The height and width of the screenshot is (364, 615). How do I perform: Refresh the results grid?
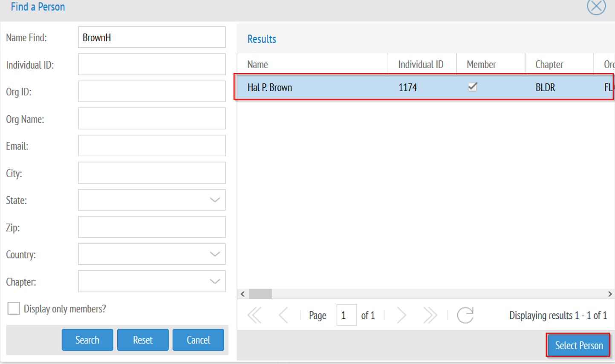pyautogui.click(x=465, y=315)
